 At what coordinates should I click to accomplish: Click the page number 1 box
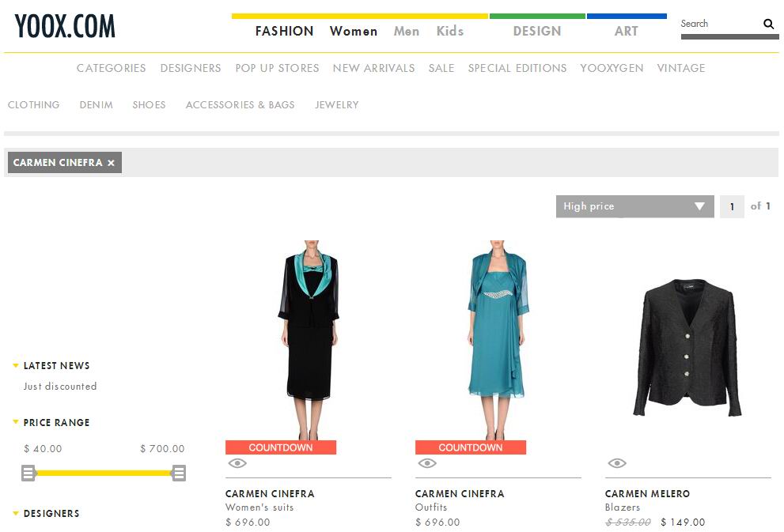[x=732, y=206]
